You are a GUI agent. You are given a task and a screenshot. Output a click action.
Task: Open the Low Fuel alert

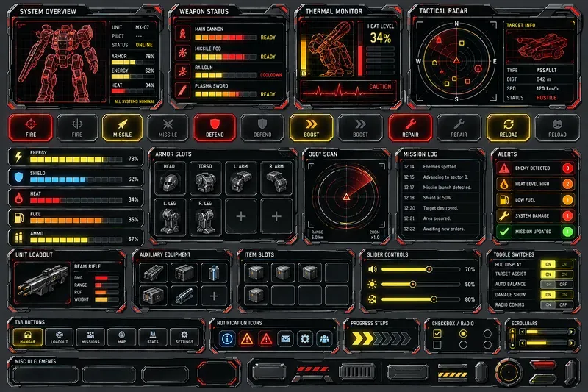[535, 200]
